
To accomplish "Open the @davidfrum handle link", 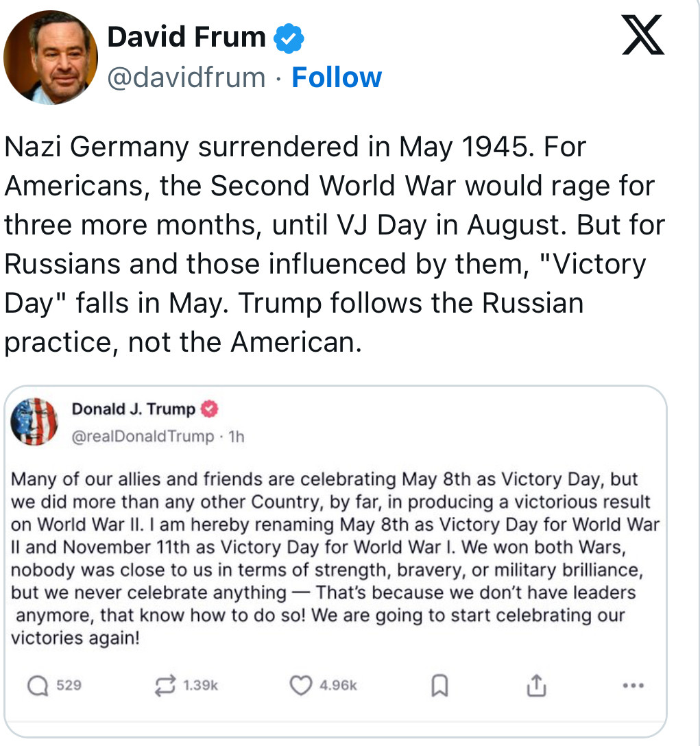I will coord(186,77).
